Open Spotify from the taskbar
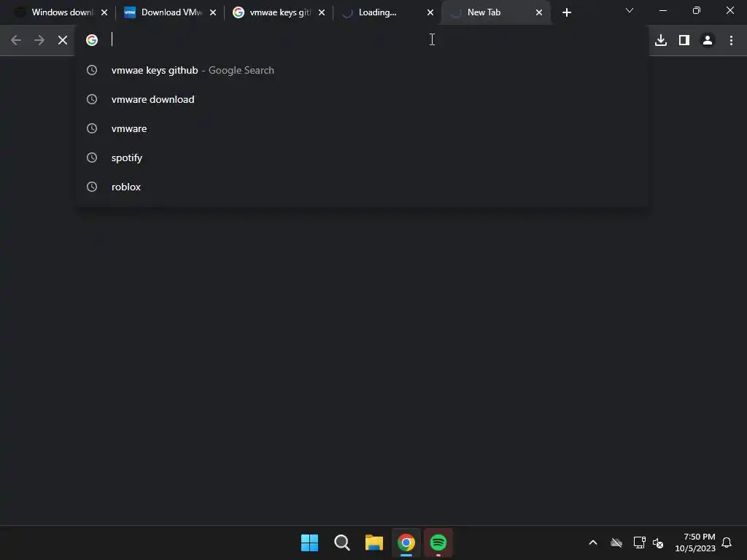Image resolution: width=747 pixels, height=560 pixels. coord(438,542)
